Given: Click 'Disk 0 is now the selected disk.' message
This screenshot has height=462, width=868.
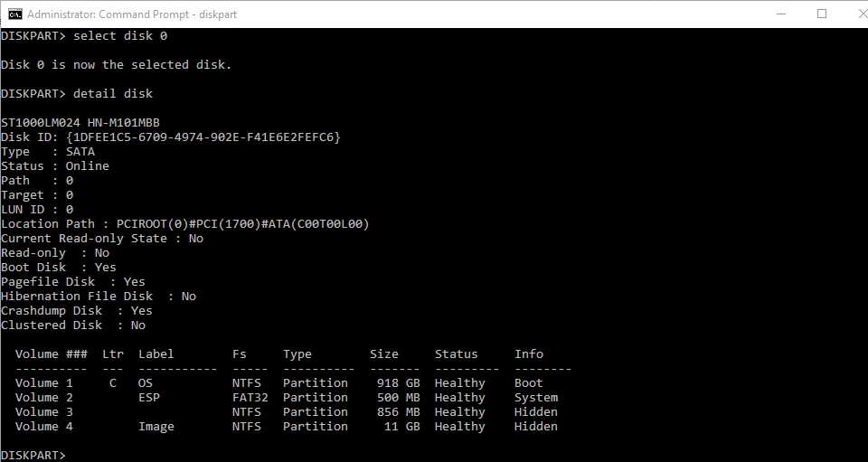Looking at the screenshot, I should point(117,65).
